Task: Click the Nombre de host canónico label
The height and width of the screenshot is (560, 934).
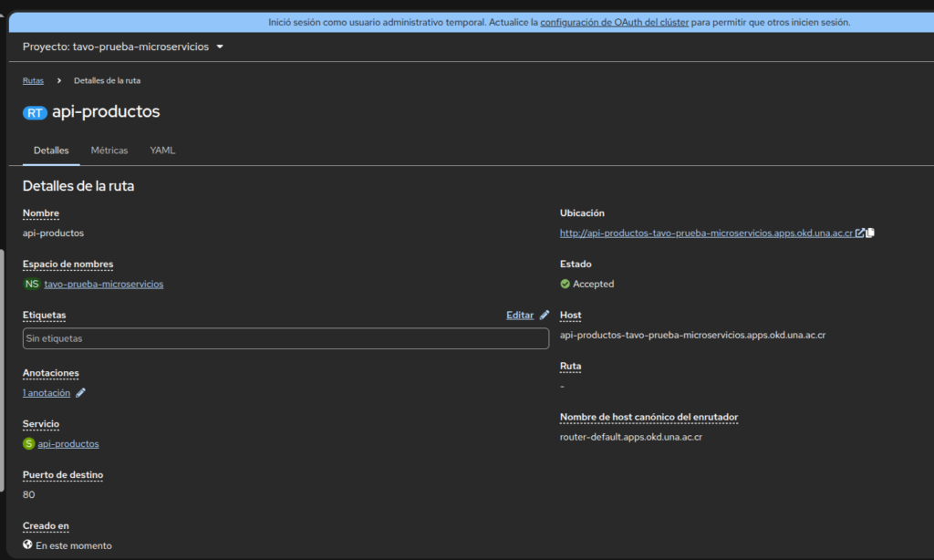Action: [x=649, y=417]
